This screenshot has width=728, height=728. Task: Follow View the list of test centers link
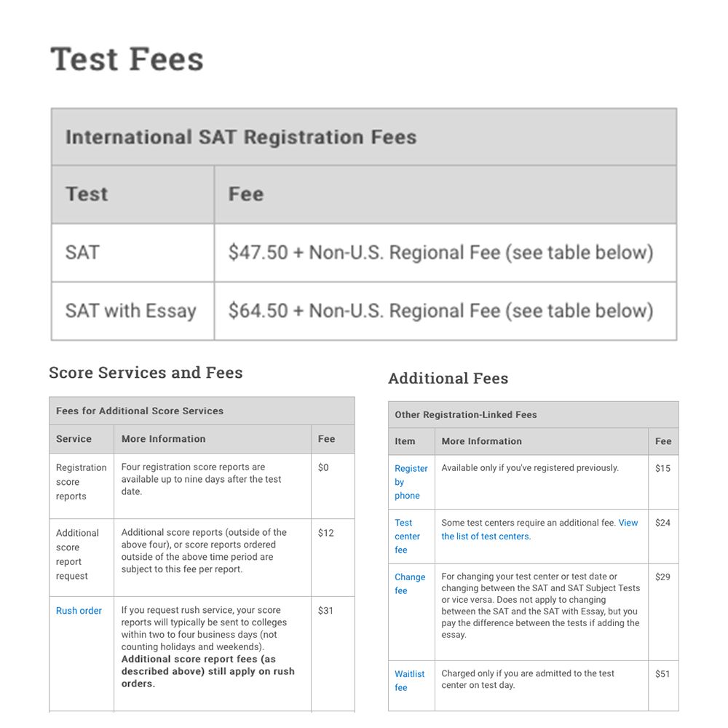539,529
